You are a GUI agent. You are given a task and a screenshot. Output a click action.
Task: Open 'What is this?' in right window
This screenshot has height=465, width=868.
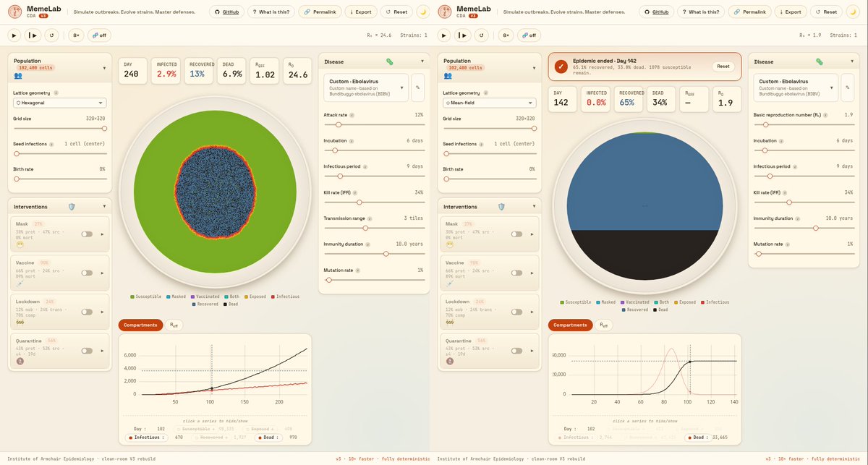tap(700, 12)
